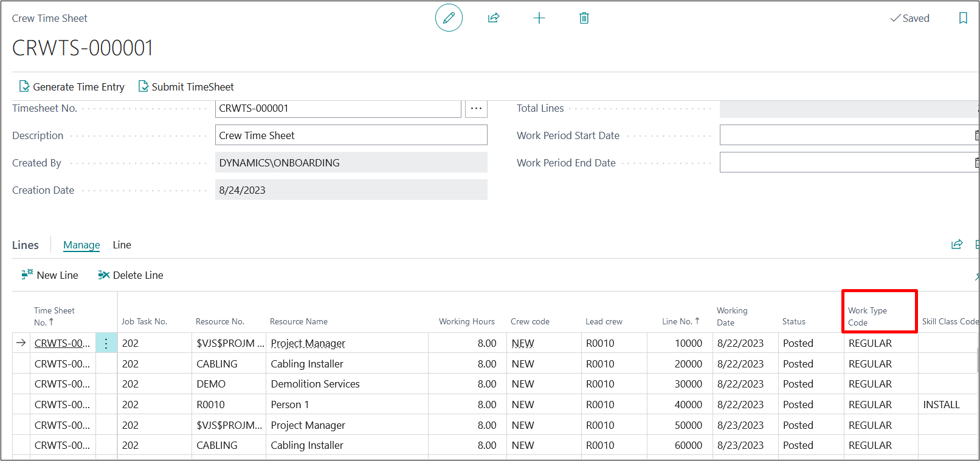
Task: Click the Delete Line button
Action: (x=131, y=275)
